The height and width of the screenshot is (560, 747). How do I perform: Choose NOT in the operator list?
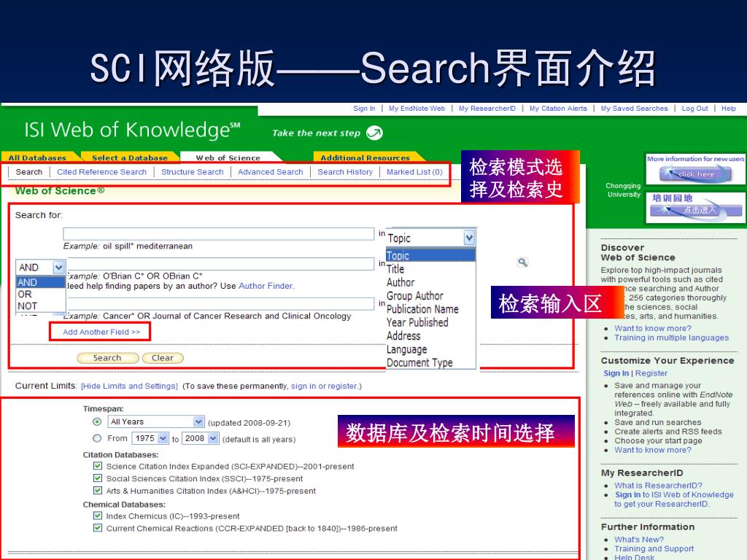[x=27, y=306]
